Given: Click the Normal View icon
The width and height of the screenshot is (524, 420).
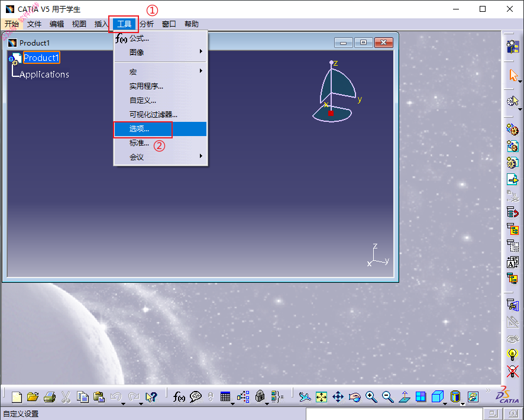Looking at the screenshot, I should click(405, 397).
